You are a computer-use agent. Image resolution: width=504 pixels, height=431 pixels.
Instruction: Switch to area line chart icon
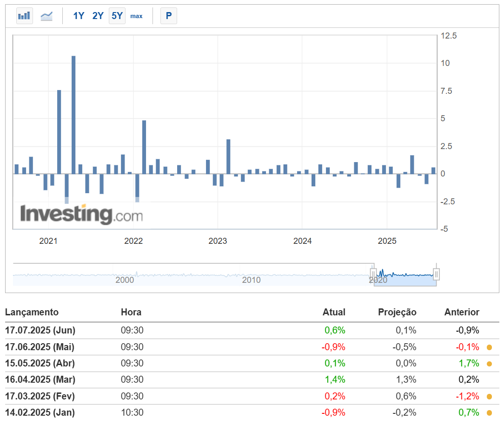(46, 16)
